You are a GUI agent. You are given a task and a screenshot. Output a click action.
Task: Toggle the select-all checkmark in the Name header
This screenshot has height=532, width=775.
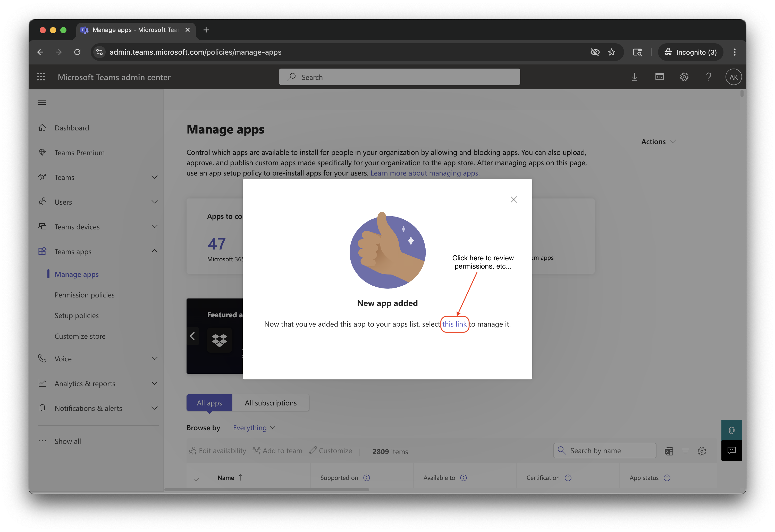click(197, 479)
